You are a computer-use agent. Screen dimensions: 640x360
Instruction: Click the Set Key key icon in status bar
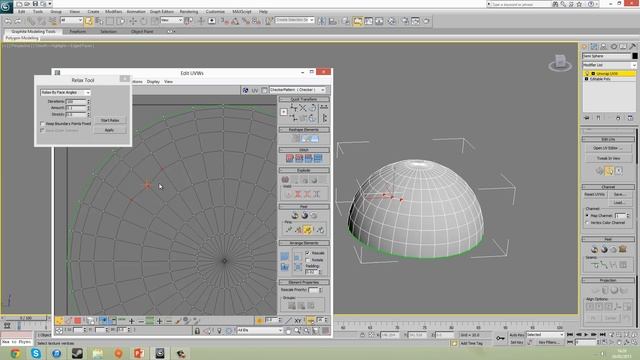click(500, 338)
